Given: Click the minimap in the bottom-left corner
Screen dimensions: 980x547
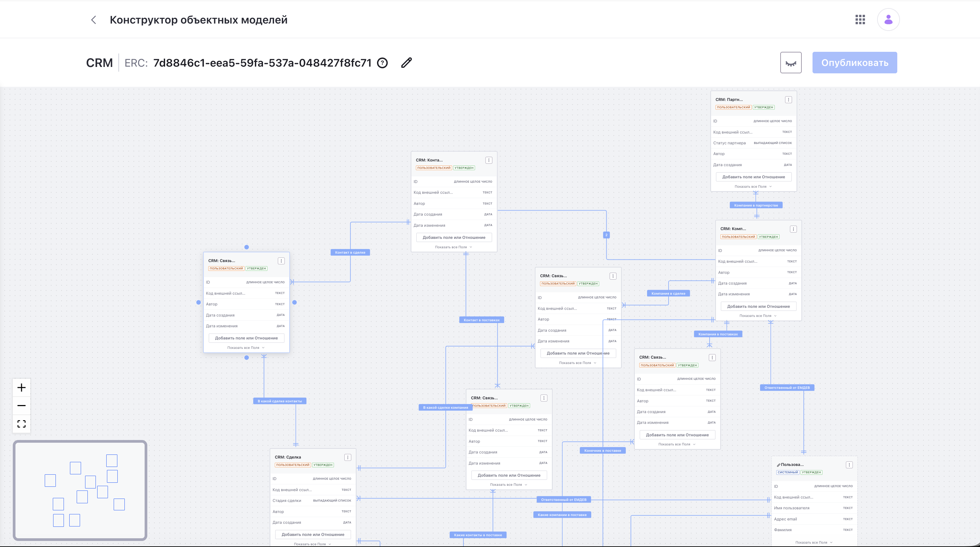Looking at the screenshot, I should click(80, 491).
